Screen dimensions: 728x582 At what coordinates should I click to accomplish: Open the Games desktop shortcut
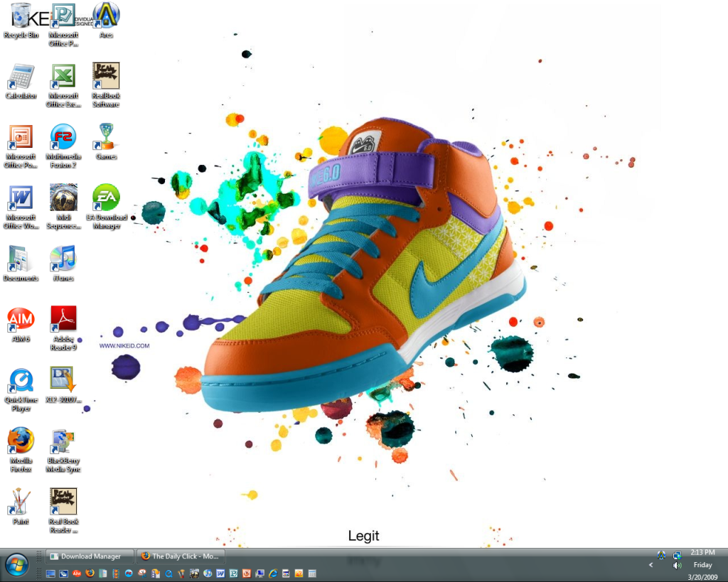pyautogui.click(x=107, y=142)
